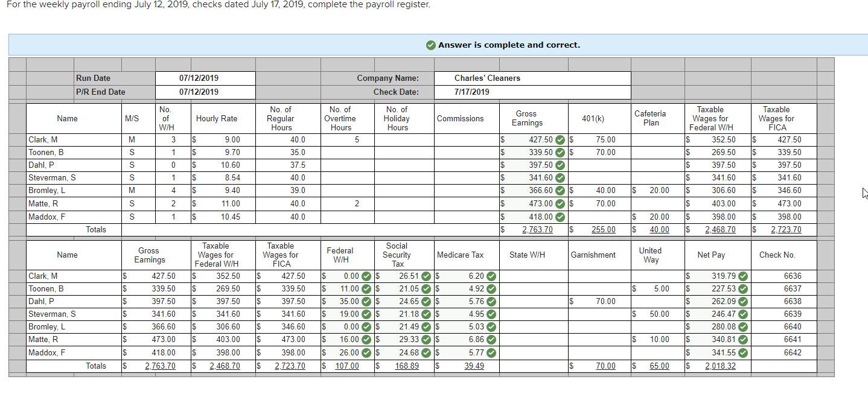868x394 pixels.
Task: Select the Company Name field Charles' Cleaners
Action: click(532, 78)
